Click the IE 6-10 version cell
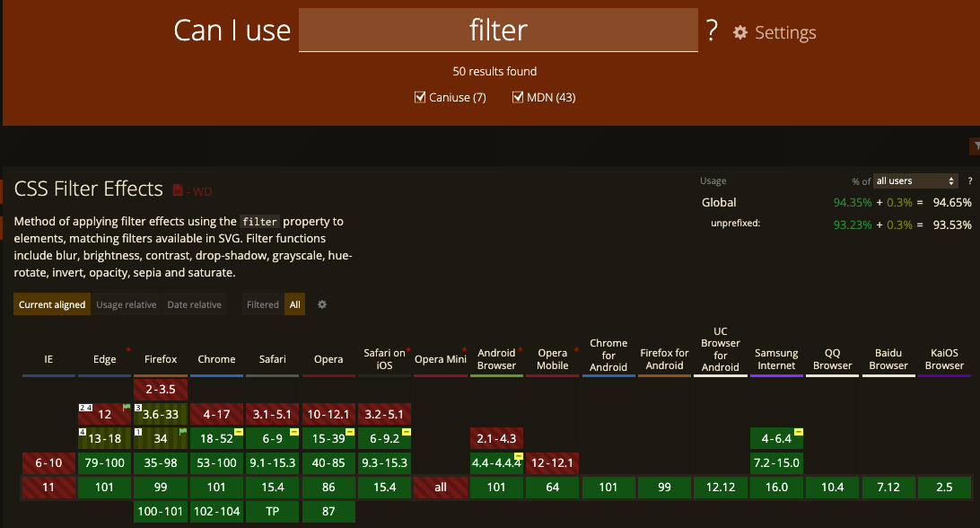The image size is (980, 528). (48, 463)
